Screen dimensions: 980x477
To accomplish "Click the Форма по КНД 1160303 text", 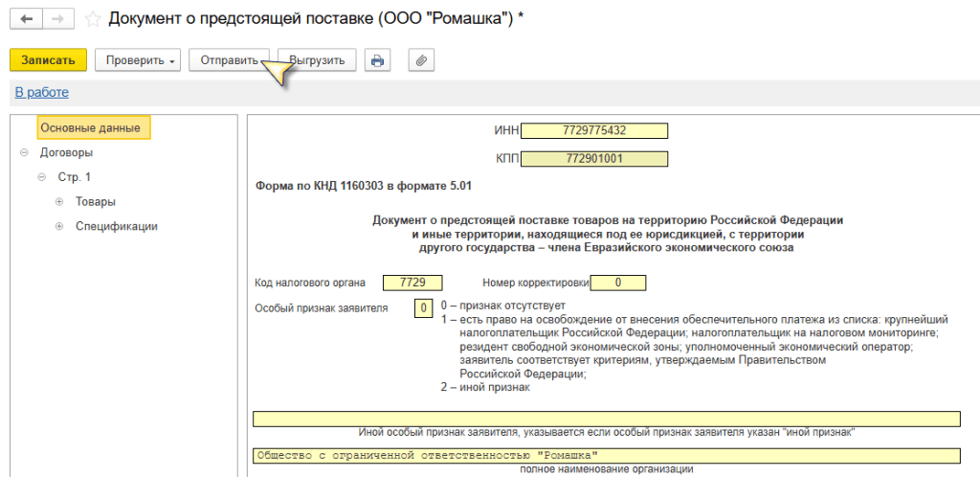I will click(364, 186).
